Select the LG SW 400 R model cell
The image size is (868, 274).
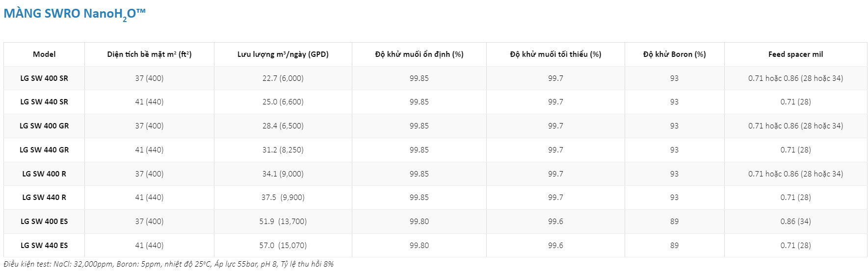44,174
